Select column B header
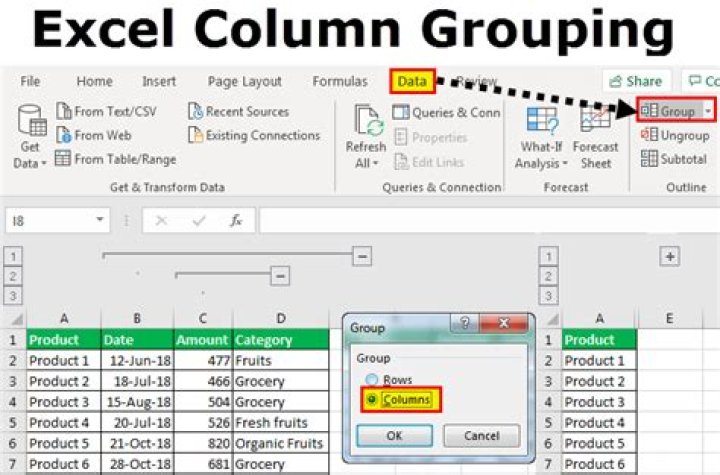Image resolution: width=720 pixels, height=475 pixels. [x=137, y=318]
